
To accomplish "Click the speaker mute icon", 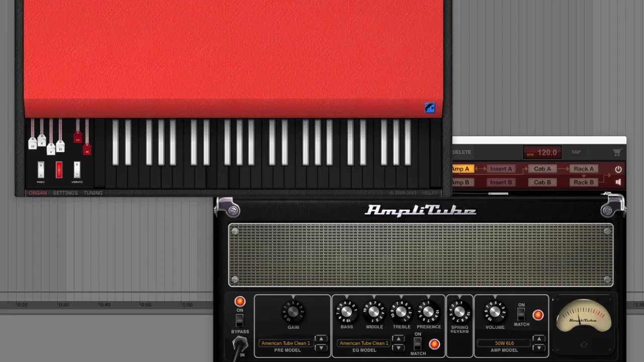I will pyautogui.click(x=618, y=183).
